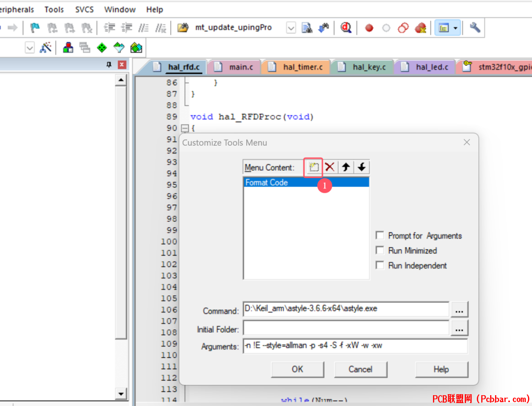The width and height of the screenshot is (532, 406).
Task: Enable Run Independent checkbox
Action: [380, 265]
